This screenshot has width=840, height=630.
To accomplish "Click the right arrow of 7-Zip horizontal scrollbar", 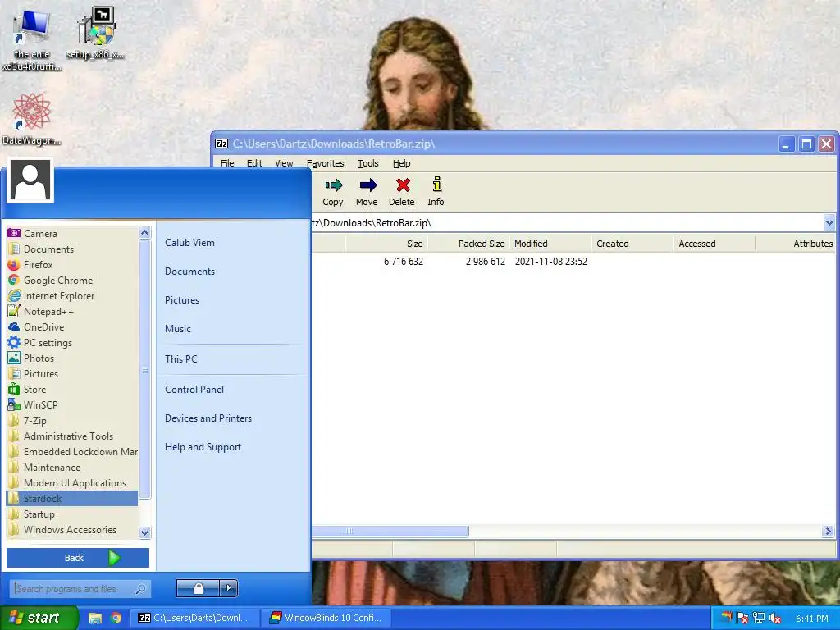I will pyautogui.click(x=829, y=532).
